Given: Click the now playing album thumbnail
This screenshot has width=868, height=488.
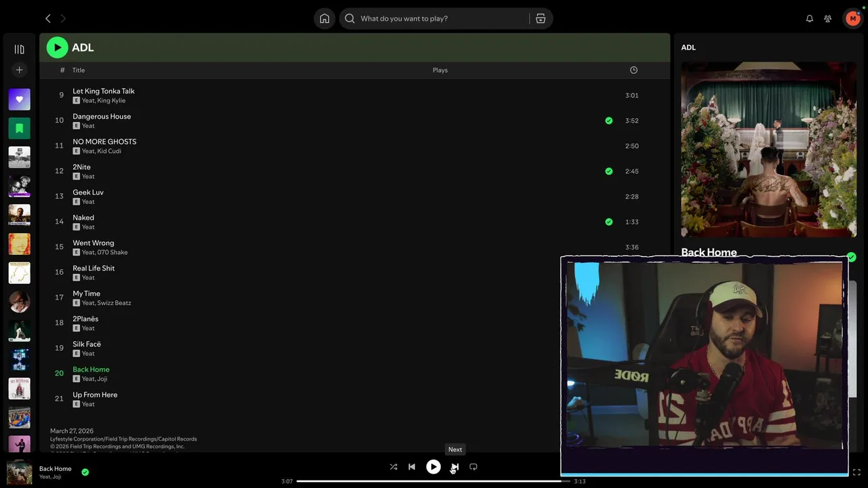Looking at the screenshot, I should 19,472.
